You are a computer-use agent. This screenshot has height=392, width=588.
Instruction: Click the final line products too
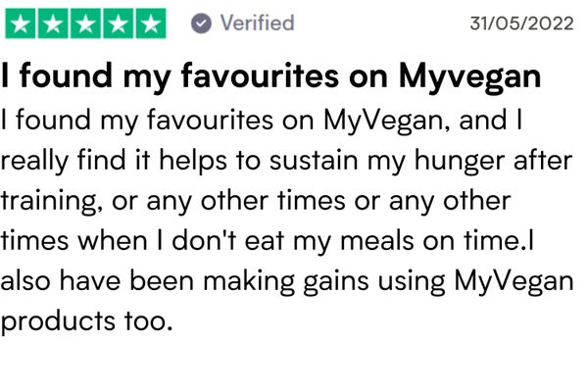pos(86,322)
